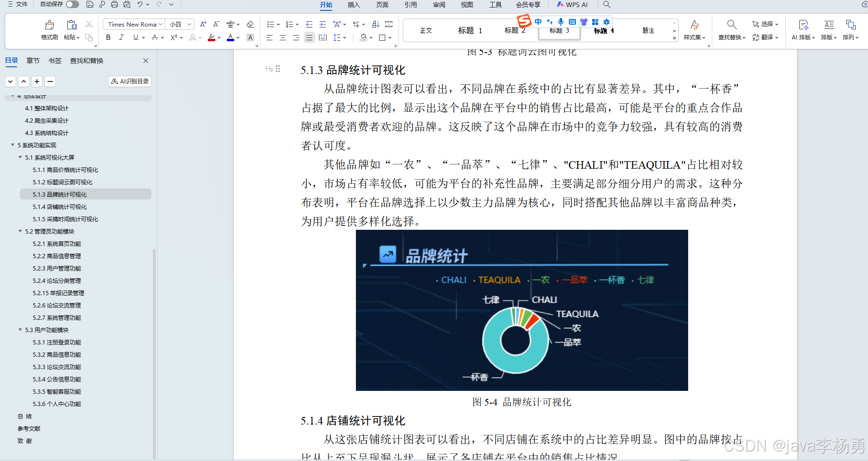Toggle the 自动保存 auto-save switch
Viewport: 868px width, 461px height.
pyautogui.click(x=72, y=4)
